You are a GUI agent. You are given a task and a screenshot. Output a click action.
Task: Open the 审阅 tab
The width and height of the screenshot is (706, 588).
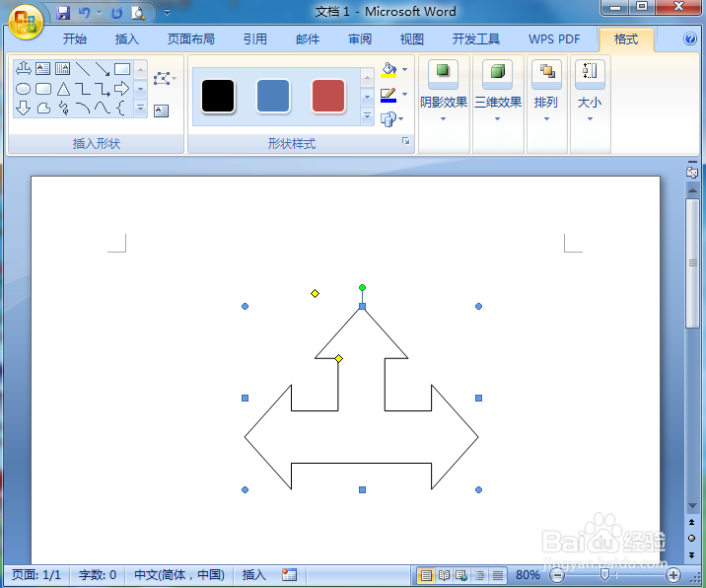click(360, 39)
